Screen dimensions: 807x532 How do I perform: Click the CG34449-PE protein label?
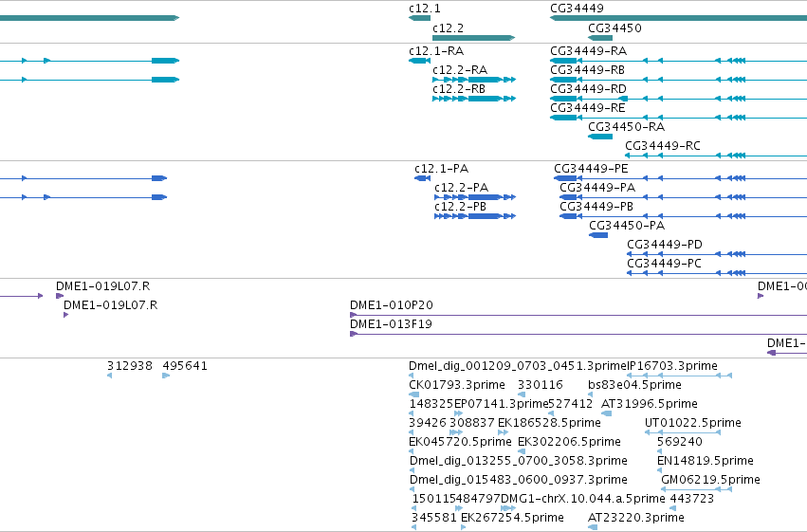591,169
